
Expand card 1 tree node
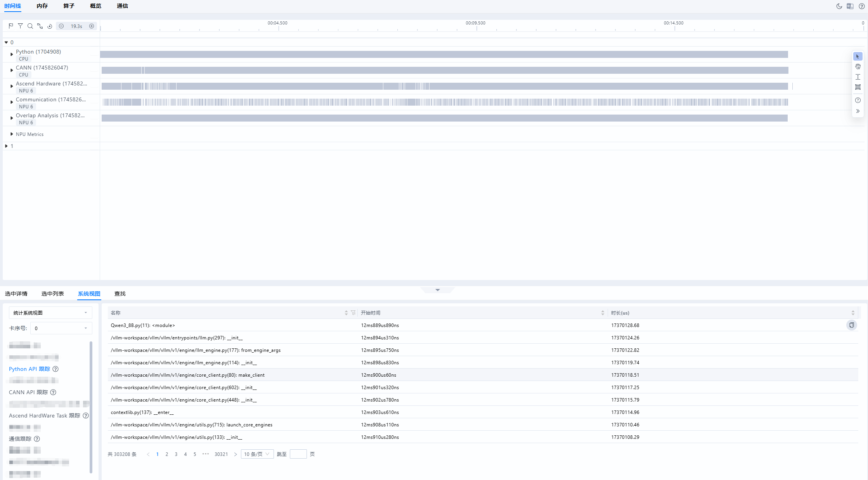click(x=6, y=146)
